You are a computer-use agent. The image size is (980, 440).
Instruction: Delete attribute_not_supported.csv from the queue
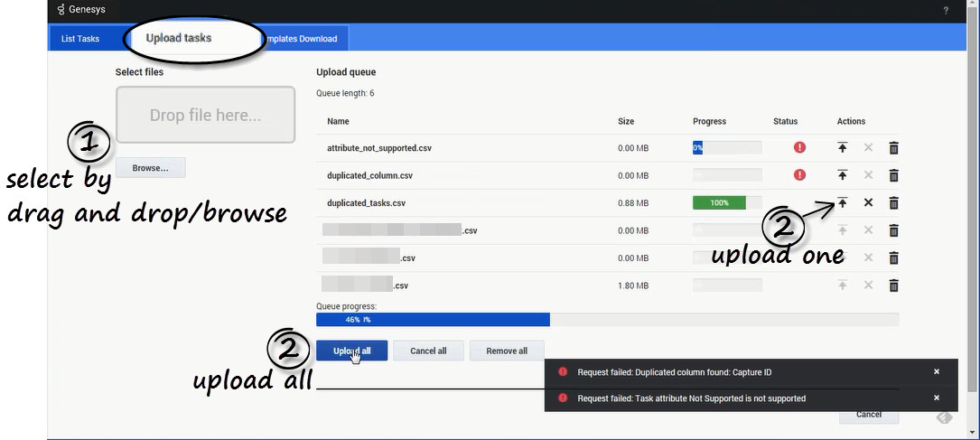click(x=893, y=148)
